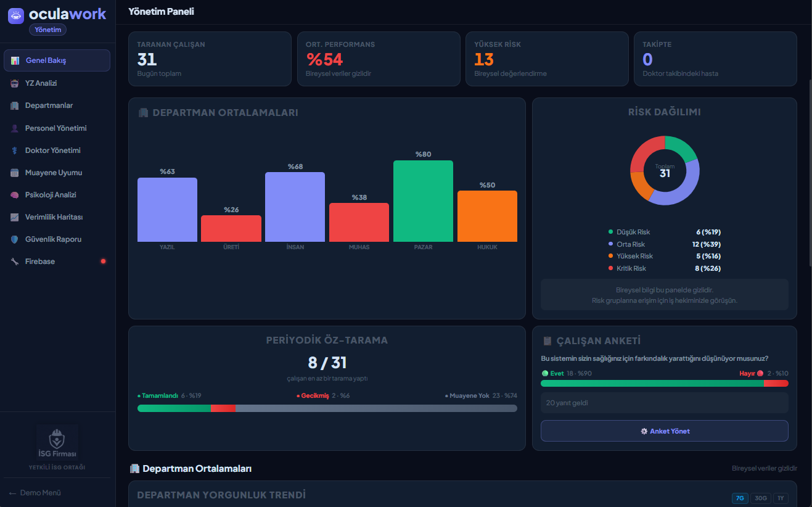Click the Verimlilik Haritası chart icon
This screenshot has width=812, height=507.
click(15, 217)
